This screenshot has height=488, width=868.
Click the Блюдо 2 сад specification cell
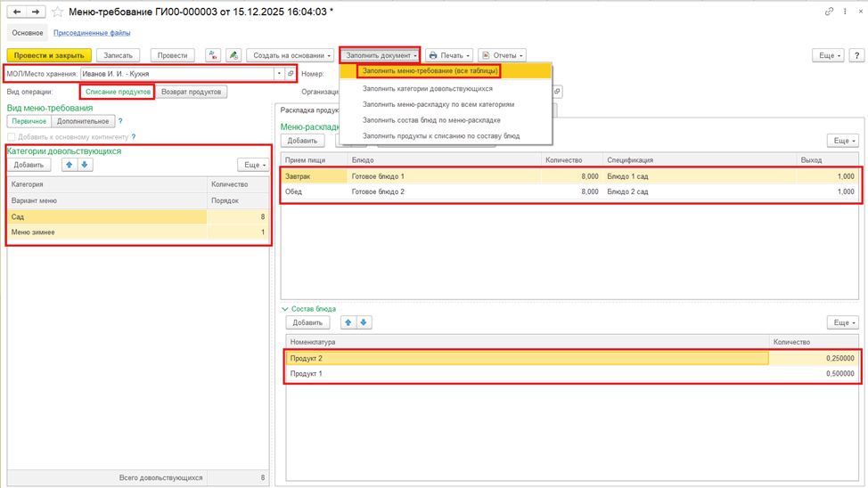(x=700, y=192)
